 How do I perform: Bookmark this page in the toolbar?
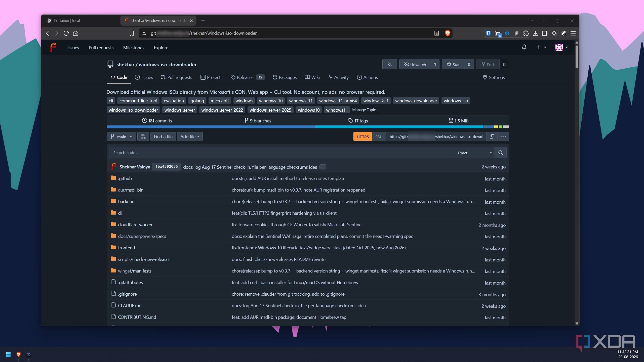pyautogui.click(x=132, y=33)
